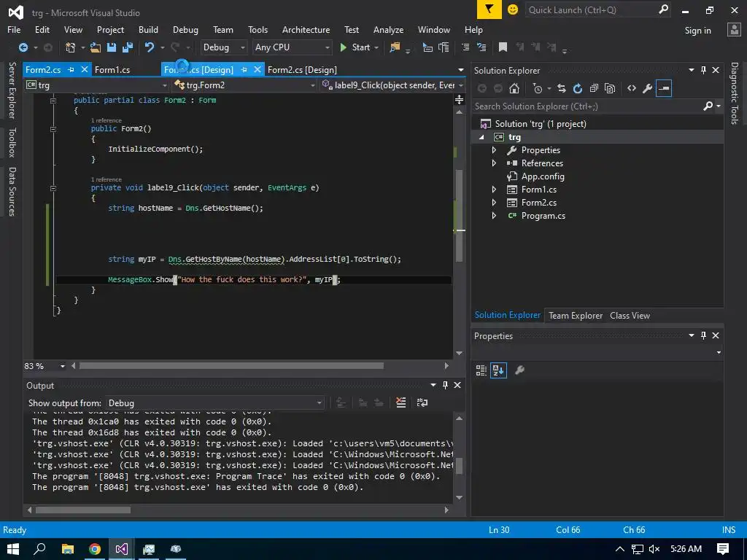Click Comment out selected lines icon

(465, 47)
